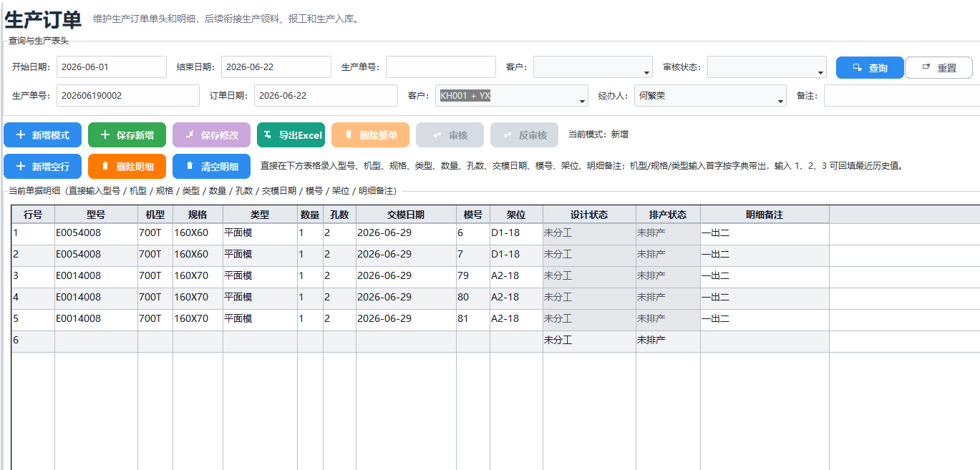Click 规格 cell 160X70 in row 4
980x470 pixels.
(x=198, y=298)
